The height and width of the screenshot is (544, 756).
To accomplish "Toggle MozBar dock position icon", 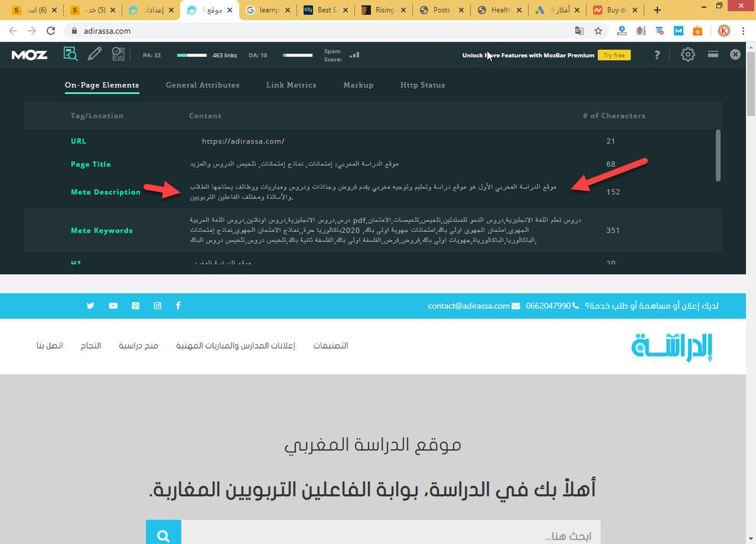I will pyautogui.click(x=713, y=54).
